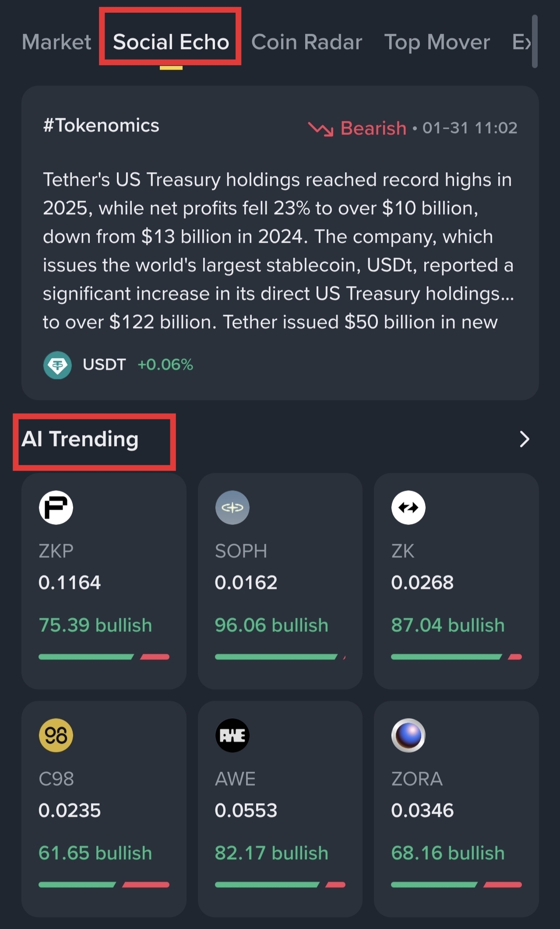The width and height of the screenshot is (560, 929).
Task: Expand AI Trending with the chevron arrow
Action: click(524, 439)
